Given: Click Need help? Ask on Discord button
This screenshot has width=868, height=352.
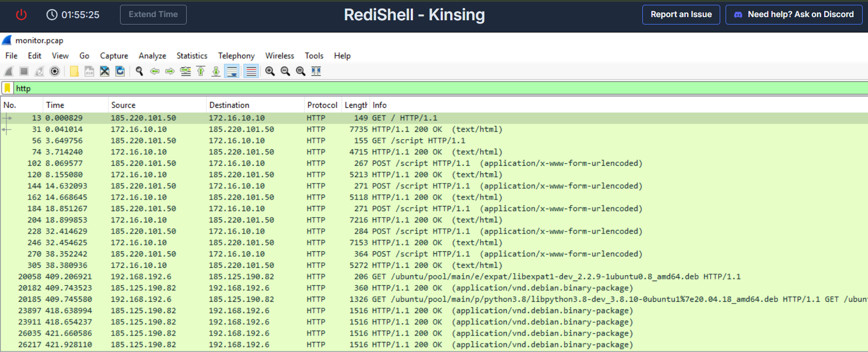Looking at the screenshot, I should pos(794,14).
